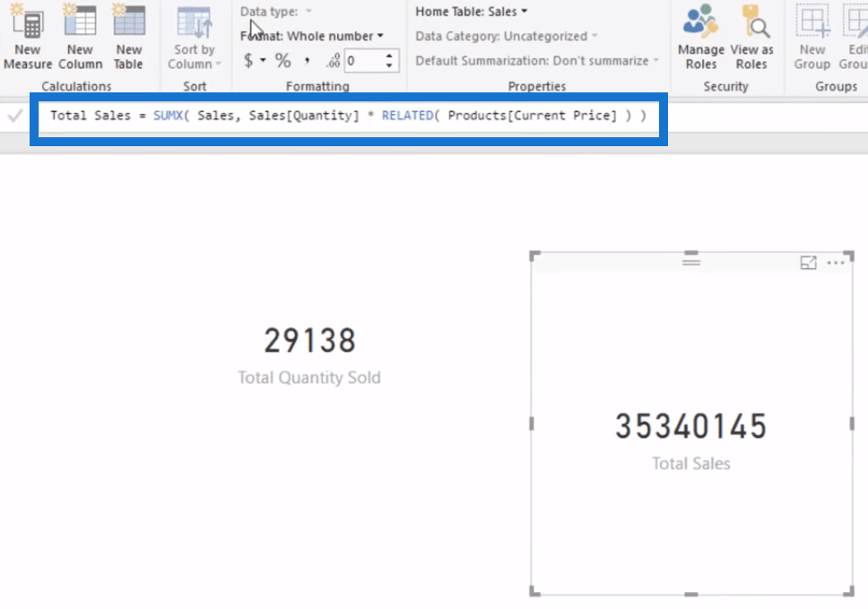Select the 35340145 Total Sales card value

pyautogui.click(x=691, y=426)
